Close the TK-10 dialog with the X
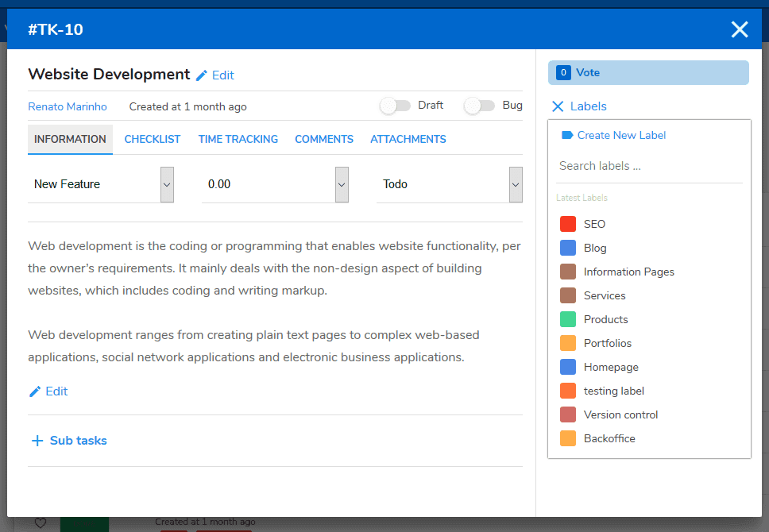 pos(740,30)
